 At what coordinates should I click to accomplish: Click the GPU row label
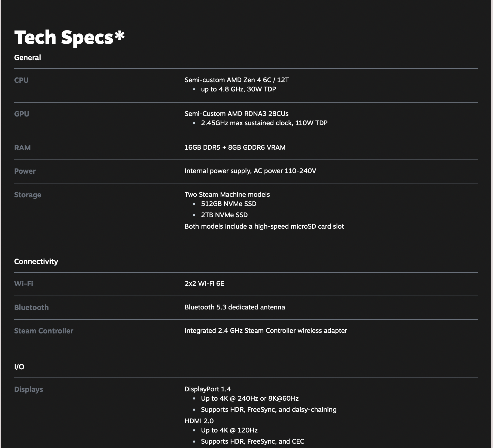[x=22, y=114]
